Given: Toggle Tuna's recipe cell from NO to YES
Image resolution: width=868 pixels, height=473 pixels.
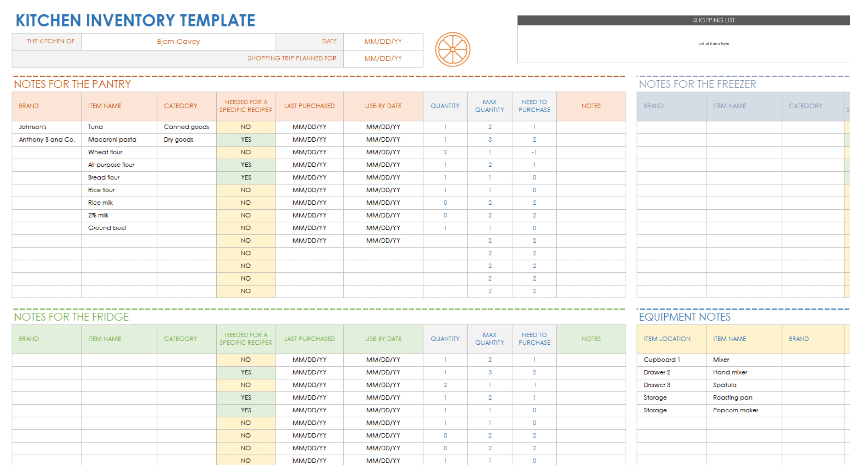Looking at the screenshot, I should point(245,127).
